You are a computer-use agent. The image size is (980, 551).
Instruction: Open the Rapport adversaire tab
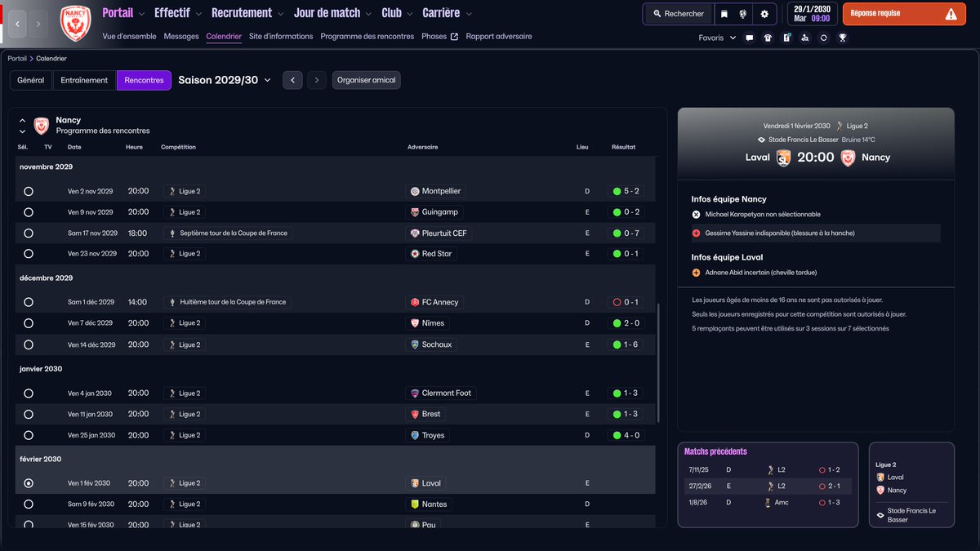499,37
